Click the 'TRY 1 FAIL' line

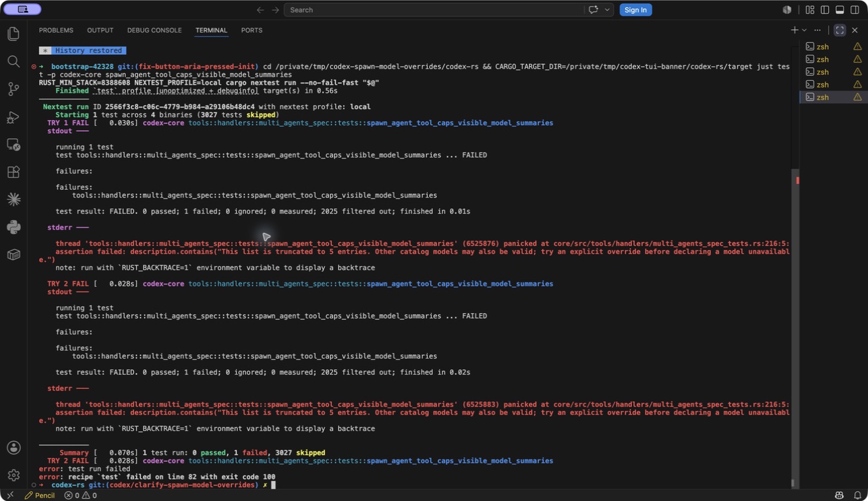tap(300, 123)
